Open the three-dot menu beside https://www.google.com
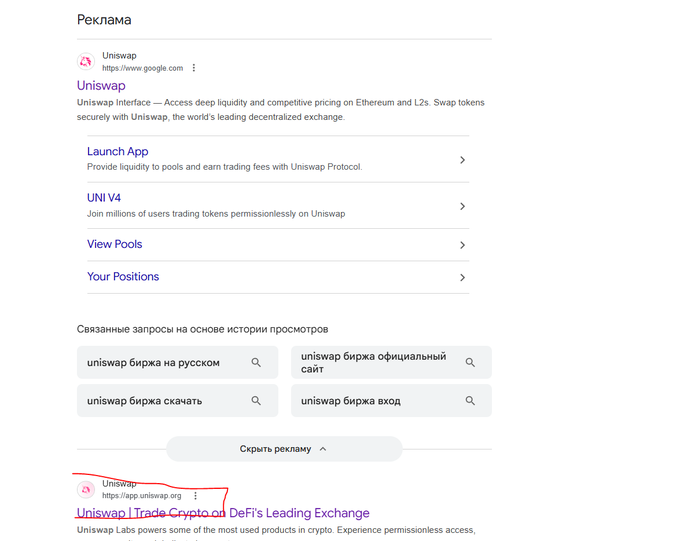The height and width of the screenshot is (541, 680). 194,68
